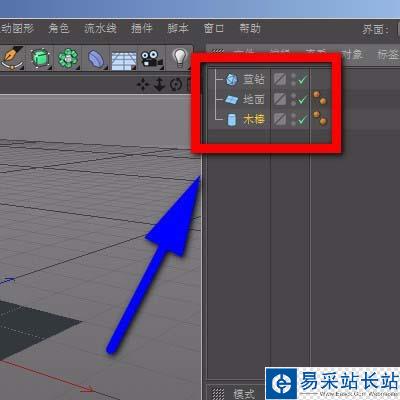Screen dimensions: 400x400
Task: Click the viewport pan arrows icon
Action: click(143, 85)
